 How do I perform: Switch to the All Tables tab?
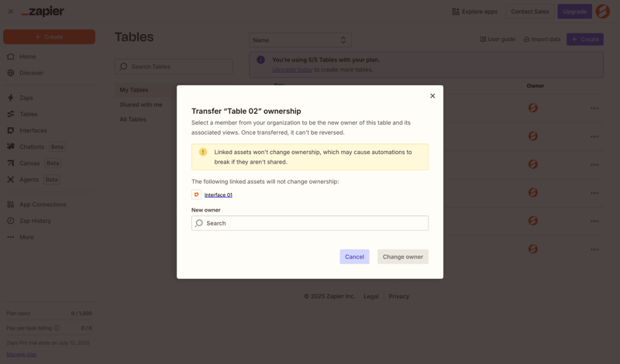pos(133,119)
